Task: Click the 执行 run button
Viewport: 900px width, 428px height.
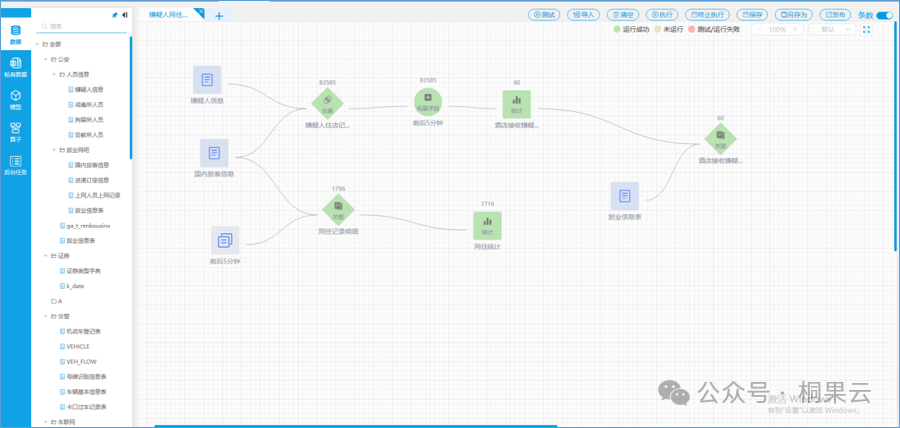Action: (661, 15)
